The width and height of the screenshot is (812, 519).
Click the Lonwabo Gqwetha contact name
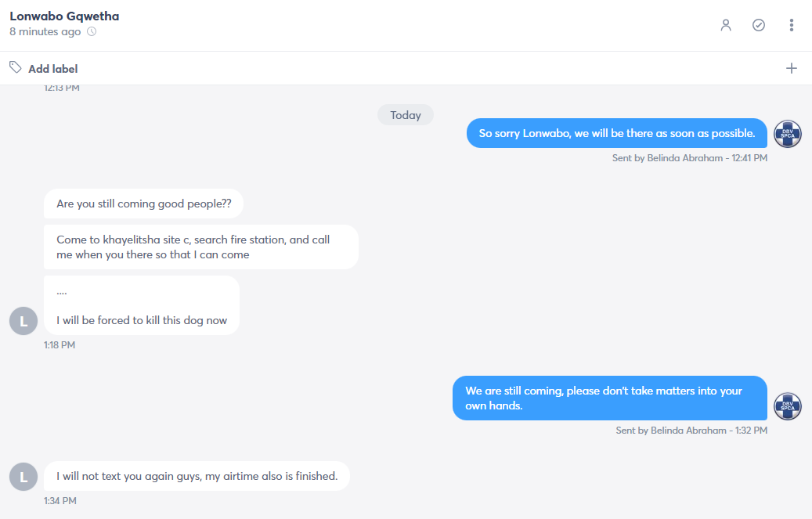pyautogui.click(x=64, y=16)
